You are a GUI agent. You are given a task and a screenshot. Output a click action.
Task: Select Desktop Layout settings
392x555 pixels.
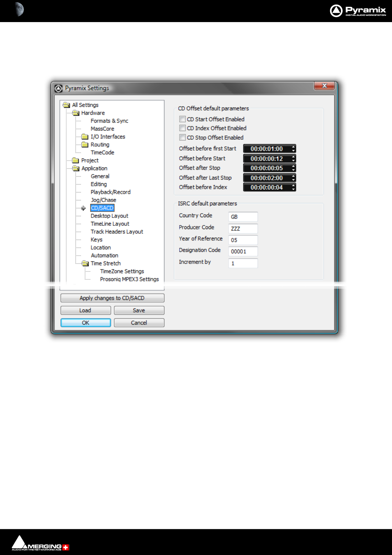[109, 216]
